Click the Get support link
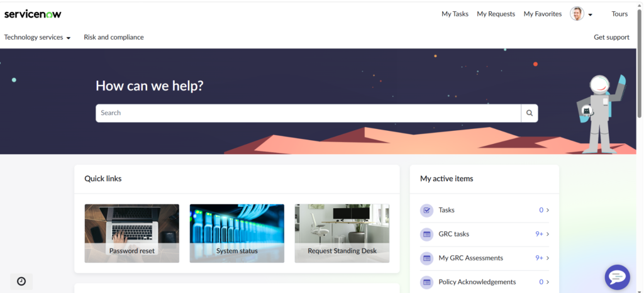 (611, 37)
